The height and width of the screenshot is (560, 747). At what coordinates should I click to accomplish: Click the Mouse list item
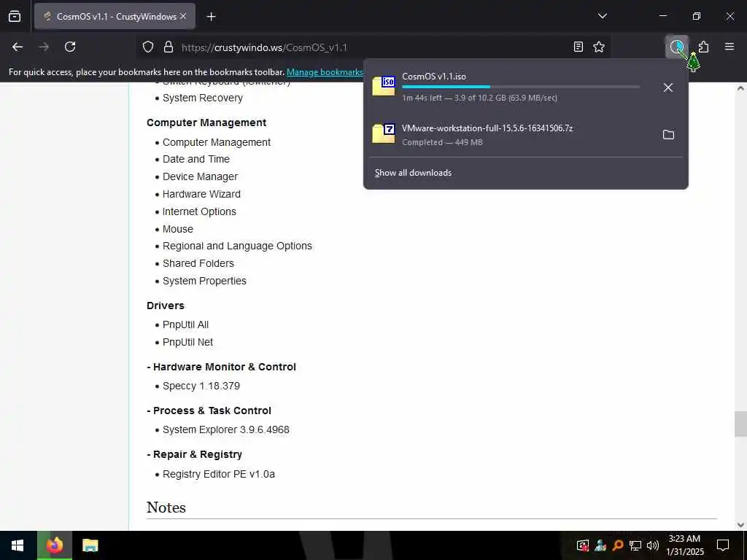(178, 229)
